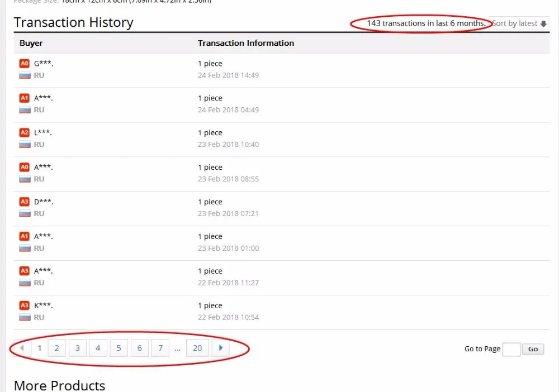Click the Russian flag under buyer D***.
Image resolution: width=559 pixels, height=392 pixels.
(25, 213)
